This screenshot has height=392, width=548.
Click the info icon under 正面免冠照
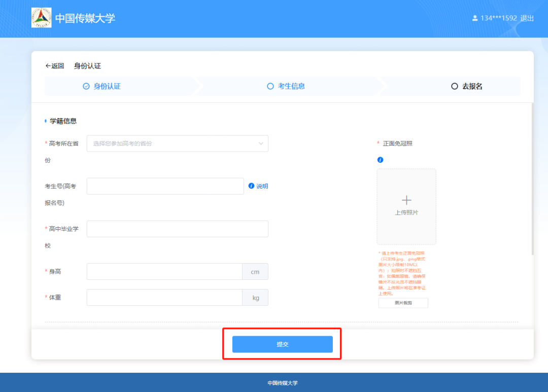click(380, 160)
